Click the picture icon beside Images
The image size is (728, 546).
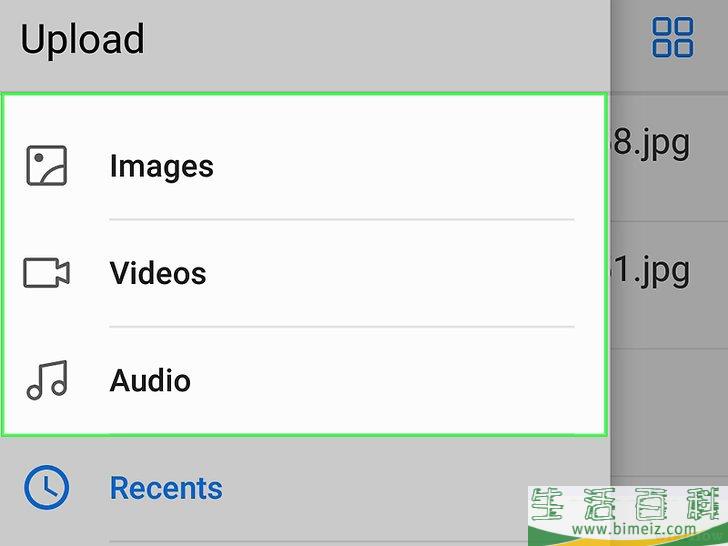click(x=46, y=166)
